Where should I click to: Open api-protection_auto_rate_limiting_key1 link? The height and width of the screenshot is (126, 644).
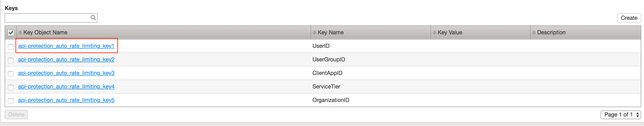66,46
